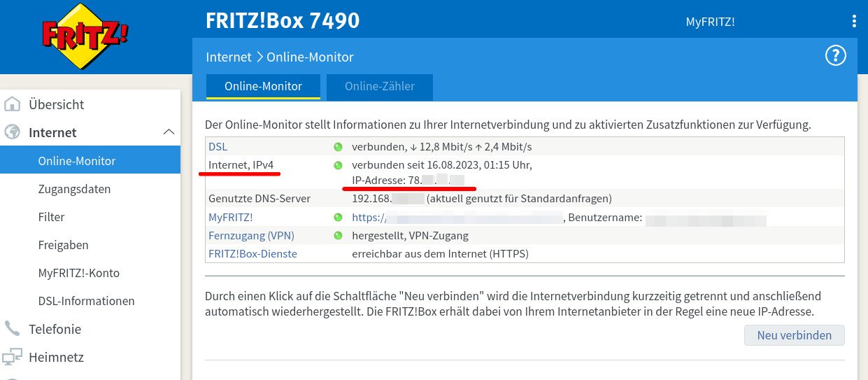Expand the Heimnetz menu section
Viewport: 868px width, 380px height.
pyautogui.click(x=56, y=357)
